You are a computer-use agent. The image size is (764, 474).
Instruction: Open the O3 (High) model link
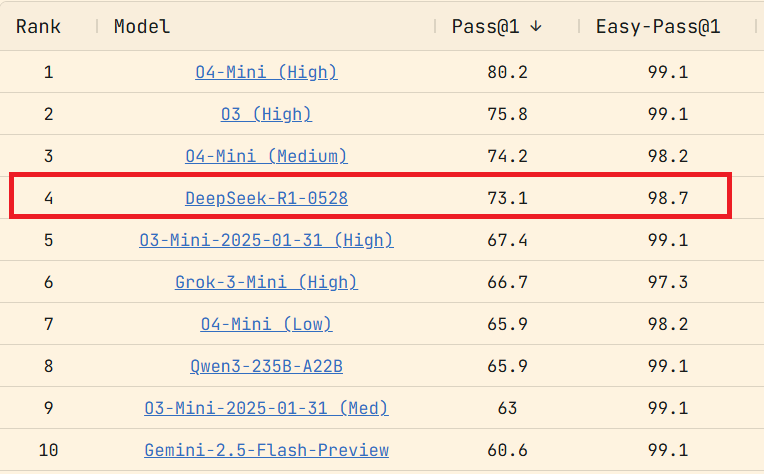click(266, 114)
